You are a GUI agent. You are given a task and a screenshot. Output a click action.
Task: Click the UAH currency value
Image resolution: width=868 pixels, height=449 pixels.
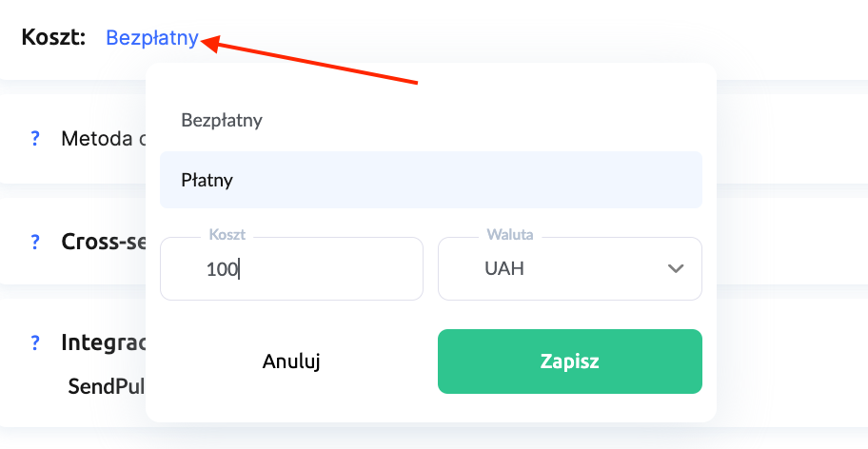click(504, 269)
